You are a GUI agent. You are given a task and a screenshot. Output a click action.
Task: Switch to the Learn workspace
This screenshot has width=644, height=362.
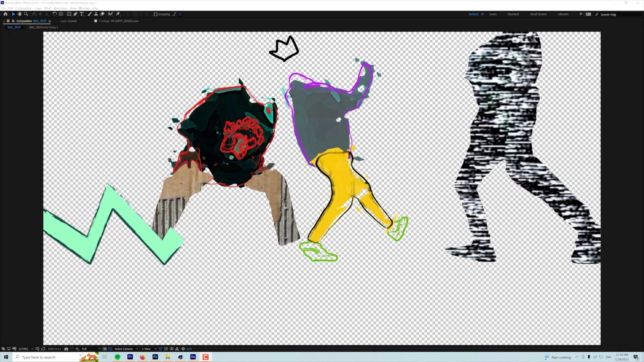click(x=493, y=14)
